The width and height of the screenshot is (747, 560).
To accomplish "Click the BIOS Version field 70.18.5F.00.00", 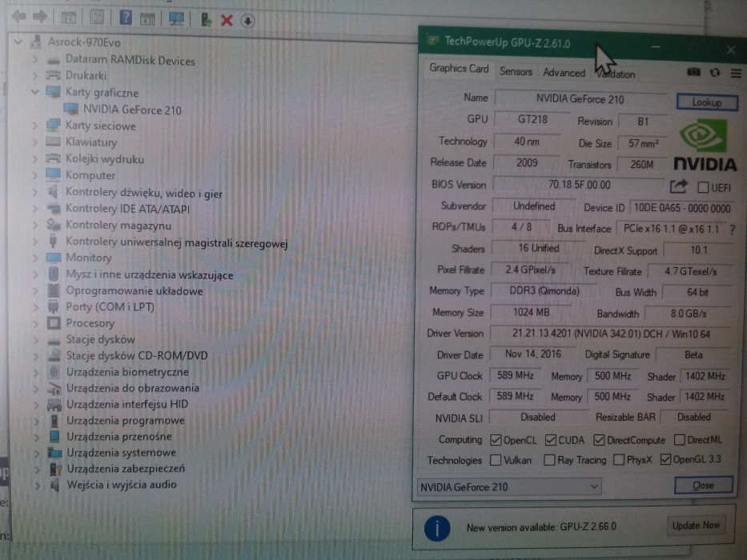I will click(579, 184).
